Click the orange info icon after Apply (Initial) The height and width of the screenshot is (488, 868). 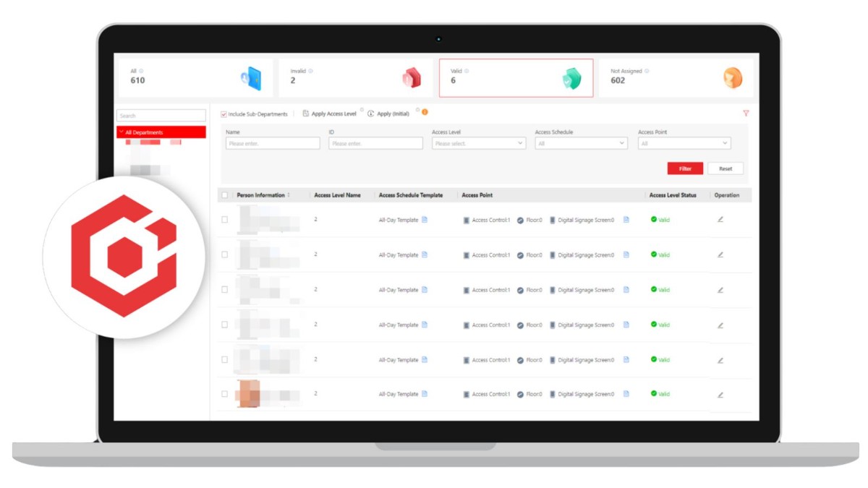coord(425,112)
